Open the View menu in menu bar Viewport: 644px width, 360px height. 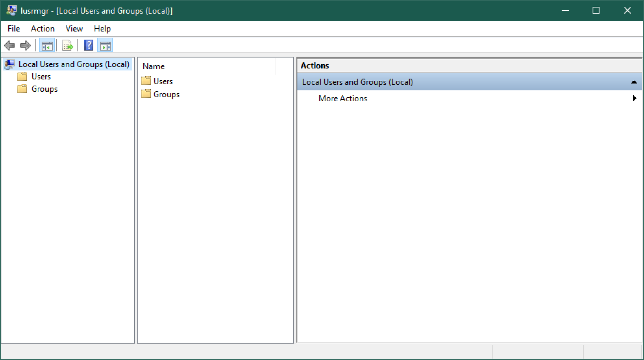[73, 29]
